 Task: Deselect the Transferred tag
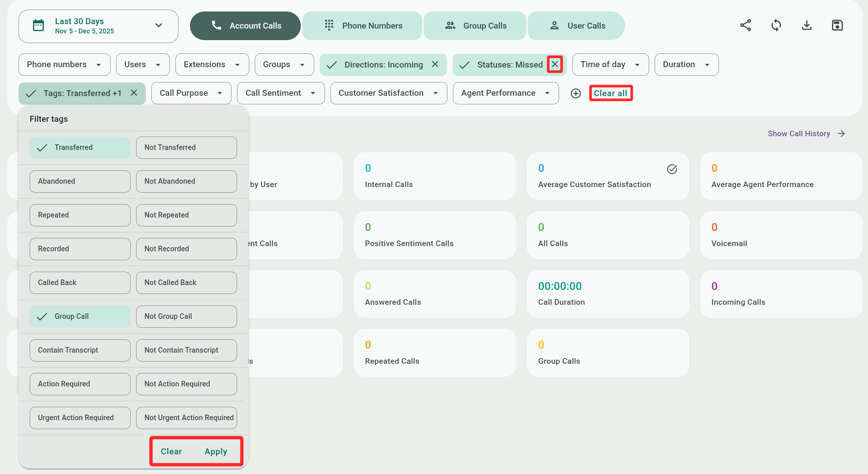click(80, 148)
